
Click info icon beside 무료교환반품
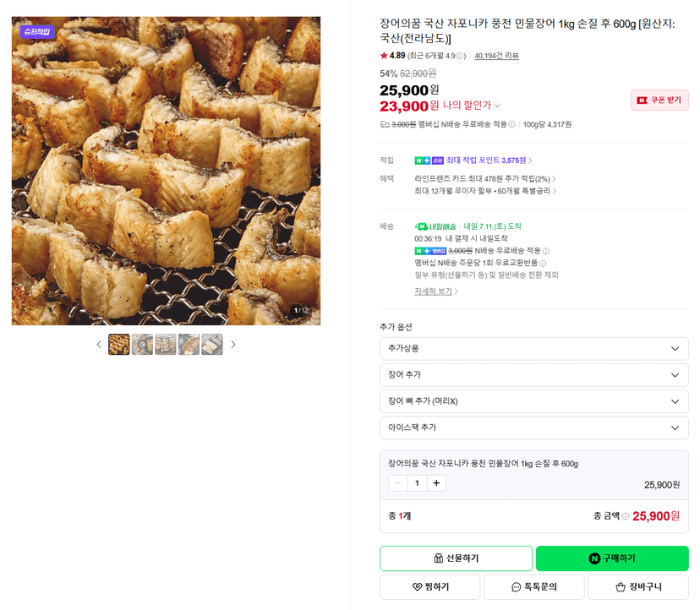coord(543,264)
